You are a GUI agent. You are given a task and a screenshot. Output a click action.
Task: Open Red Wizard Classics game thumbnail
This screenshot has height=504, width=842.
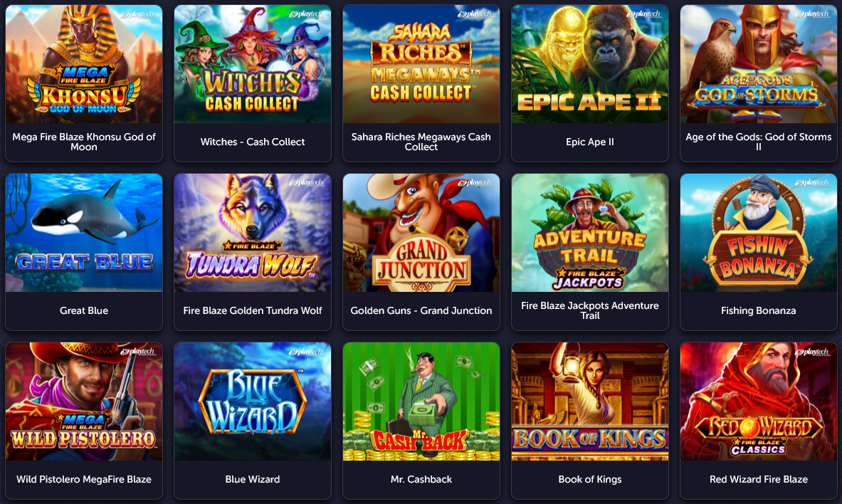point(758,401)
